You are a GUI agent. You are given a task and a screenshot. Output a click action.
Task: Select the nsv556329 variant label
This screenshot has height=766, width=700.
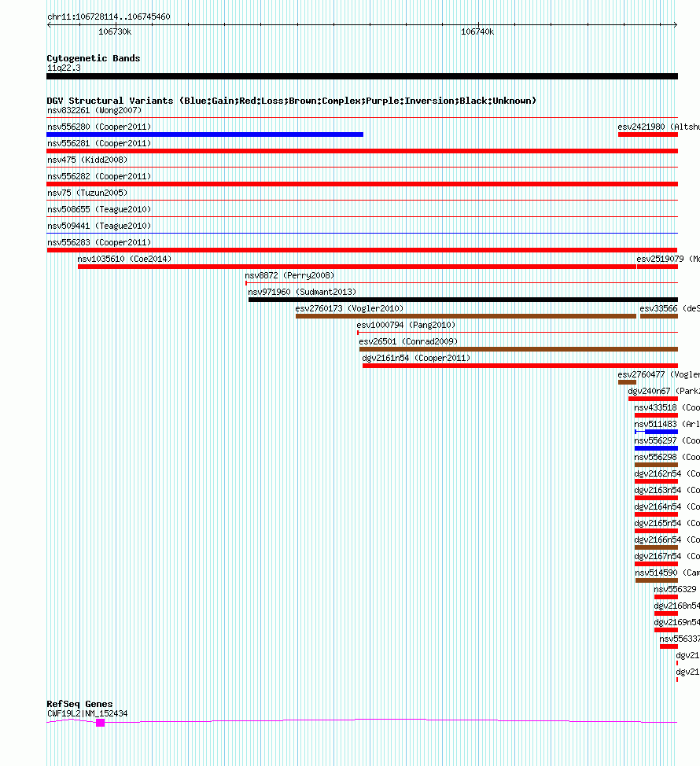click(x=675, y=590)
